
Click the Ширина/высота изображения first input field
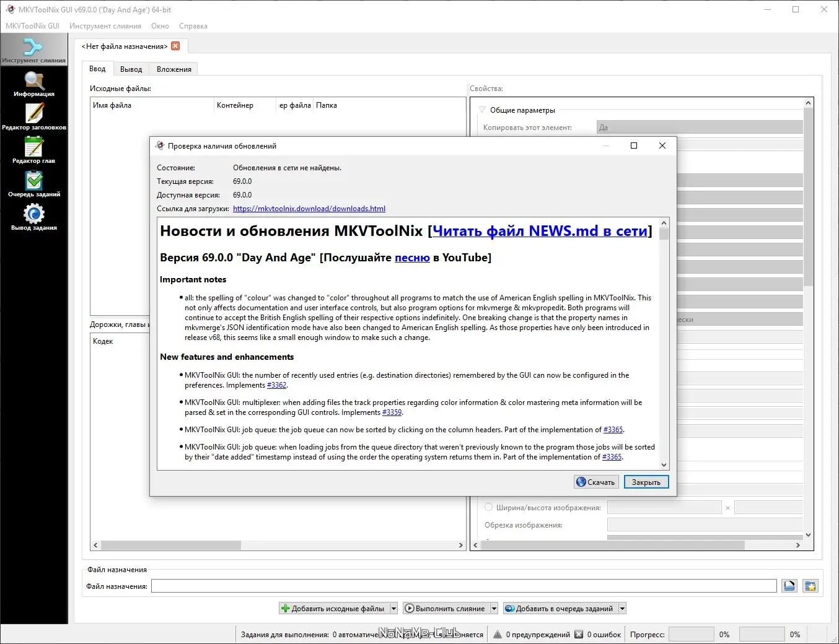click(x=664, y=508)
